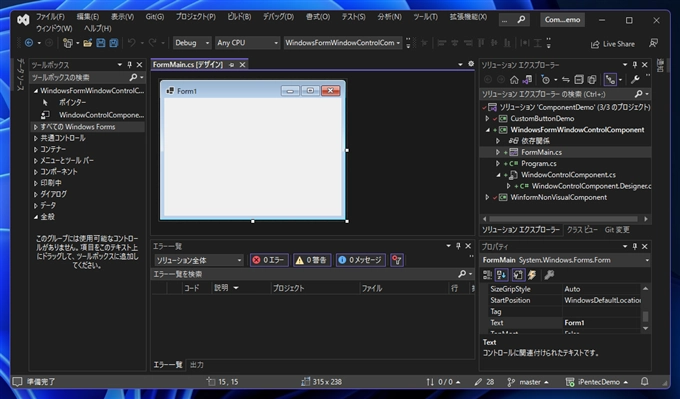Click the pencil changes count 28 in status bar
Screen dimensions: 680x399
click(484, 382)
